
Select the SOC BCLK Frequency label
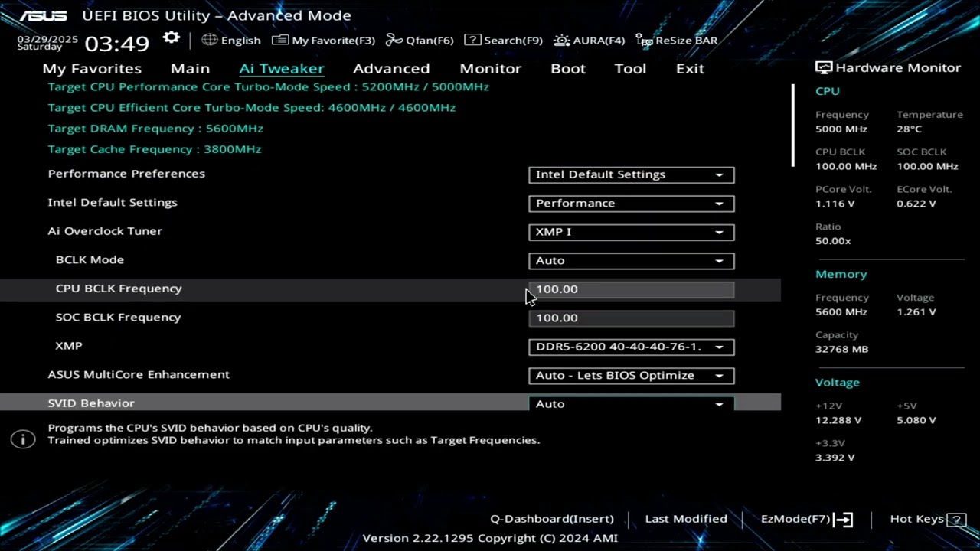point(118,317)
